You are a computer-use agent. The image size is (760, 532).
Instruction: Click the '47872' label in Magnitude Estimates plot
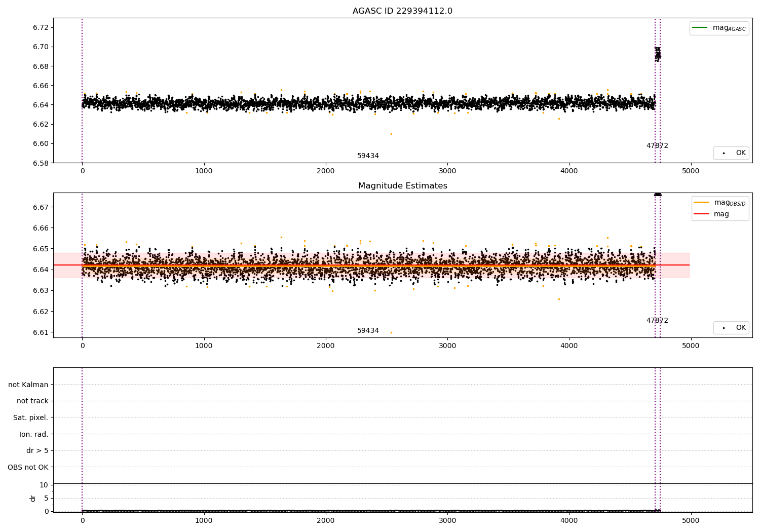pos(657,321)
